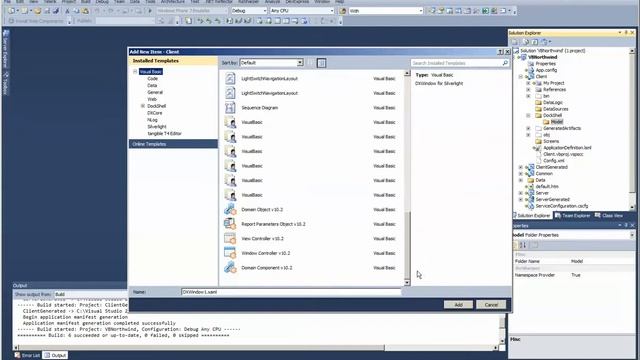The height and width of the screenshot is (360, 640).
Task: Click the Add button
Action: [458, 305]
